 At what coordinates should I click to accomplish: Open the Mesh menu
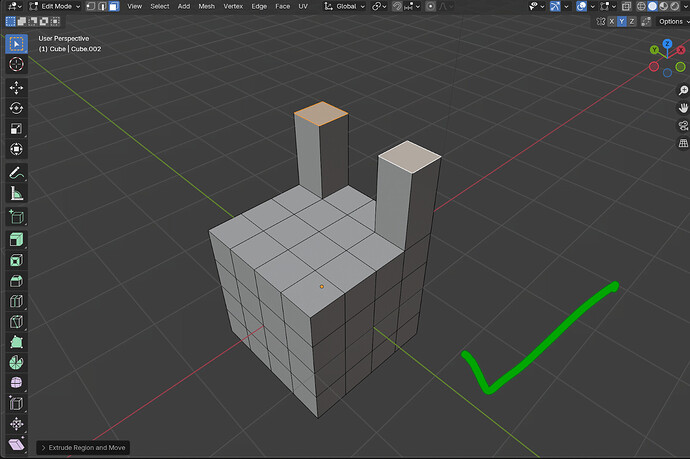pos(207,6)
